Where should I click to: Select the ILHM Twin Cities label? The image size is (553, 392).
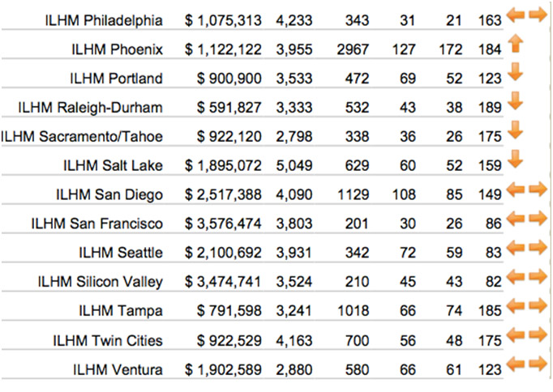(108, 341)
